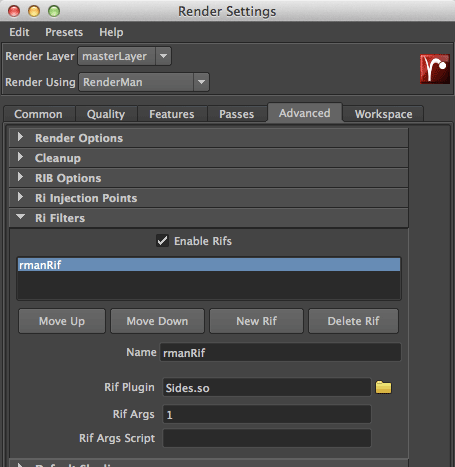Screen dimensions: 455x467
Task: Create a new Rif with New Rif
Action: [x=256, y=321]
